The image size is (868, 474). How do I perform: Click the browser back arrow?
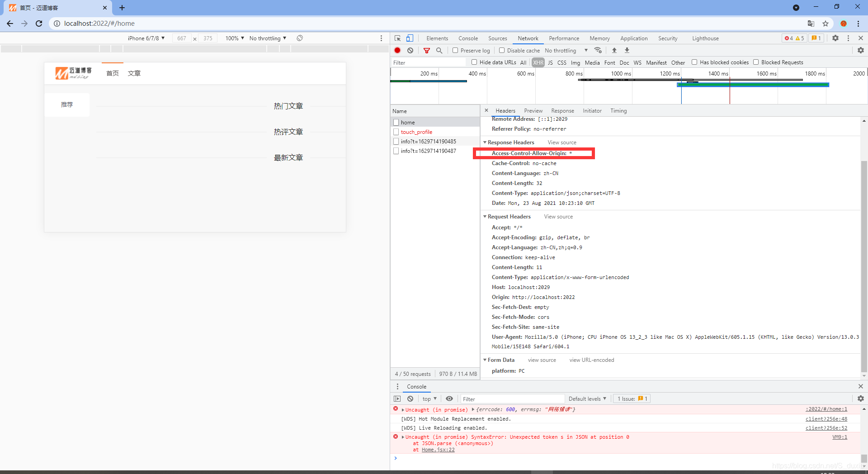[10, 24]
